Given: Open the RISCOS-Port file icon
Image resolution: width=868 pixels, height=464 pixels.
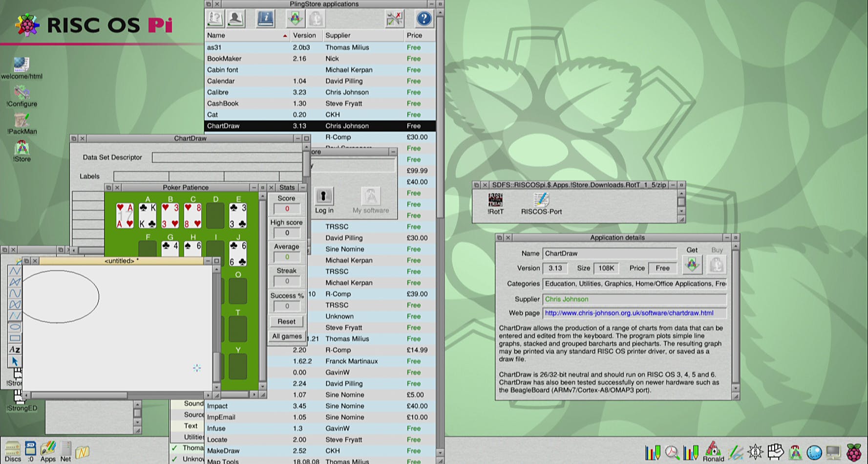Looking at the screenshot, I should pos(541,203).
